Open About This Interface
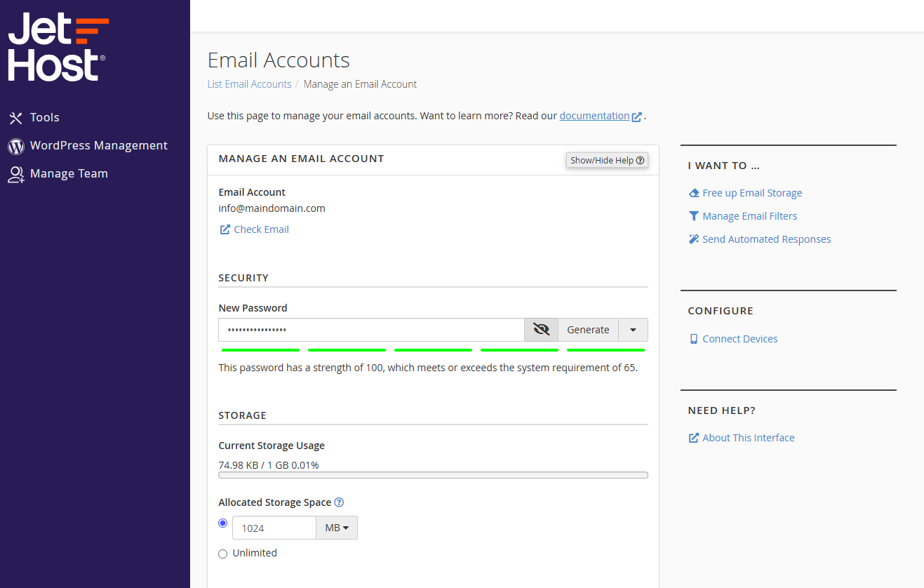 tap(748, 438)
